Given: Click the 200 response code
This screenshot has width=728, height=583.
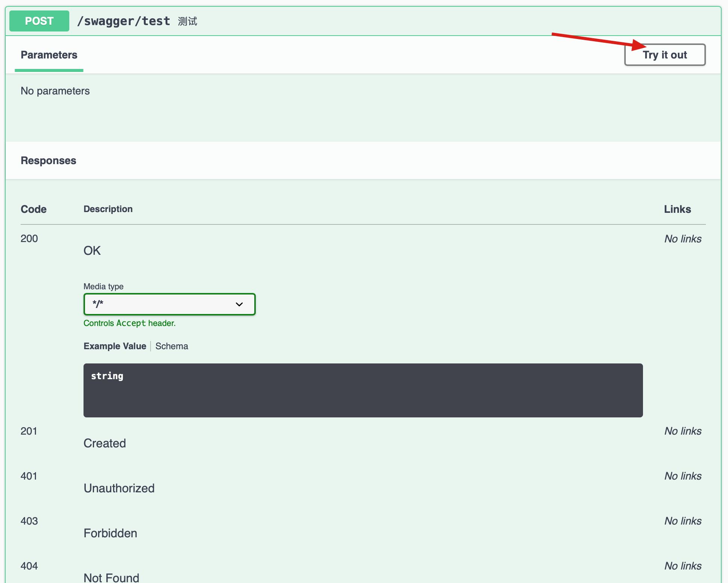Looking at the screenshot, I should 29,239.
